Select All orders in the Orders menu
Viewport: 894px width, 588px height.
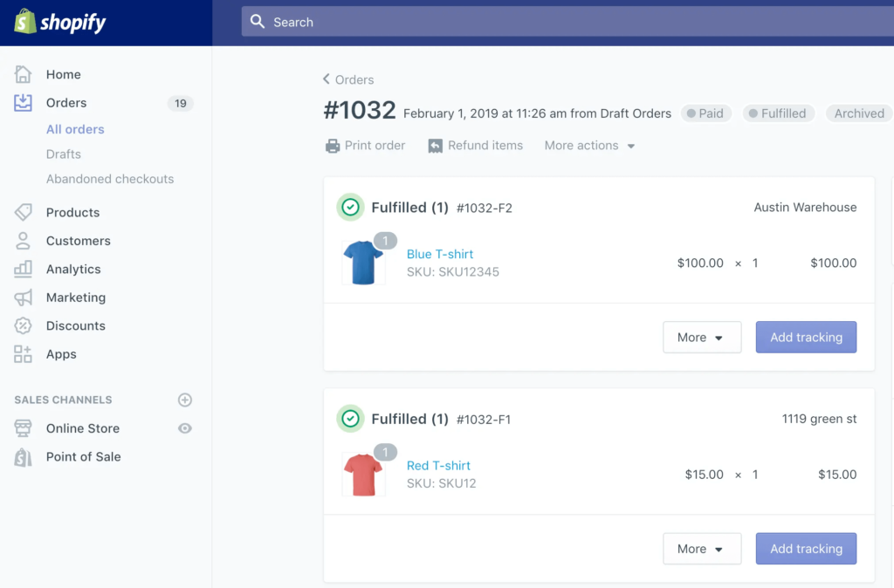(x=75, y=129)
